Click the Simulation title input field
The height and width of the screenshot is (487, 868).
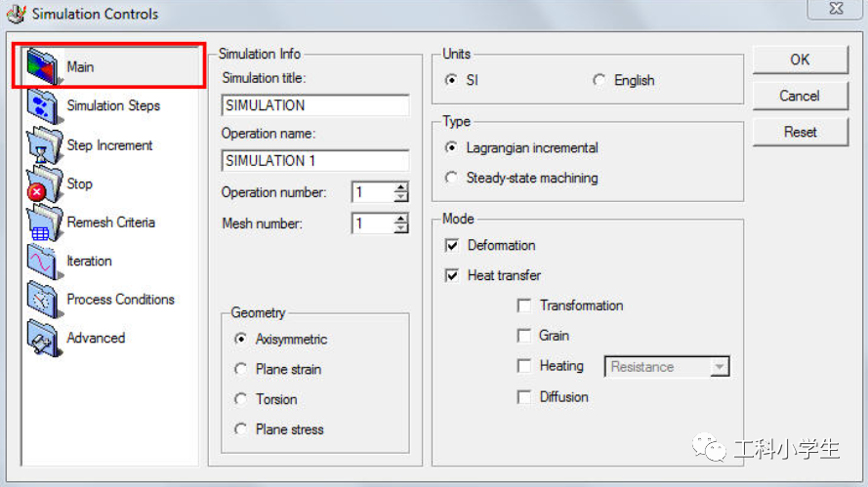point(315,105)
